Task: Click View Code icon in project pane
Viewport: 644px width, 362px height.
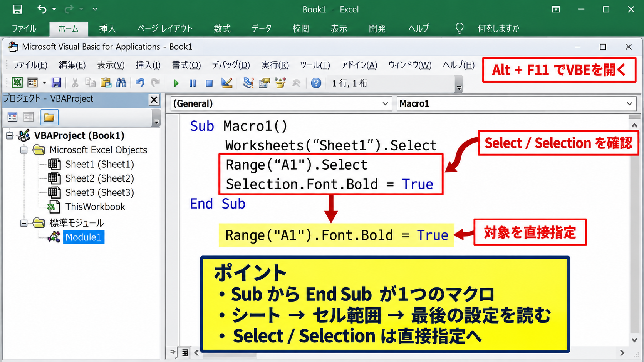Action: (13, 117)
